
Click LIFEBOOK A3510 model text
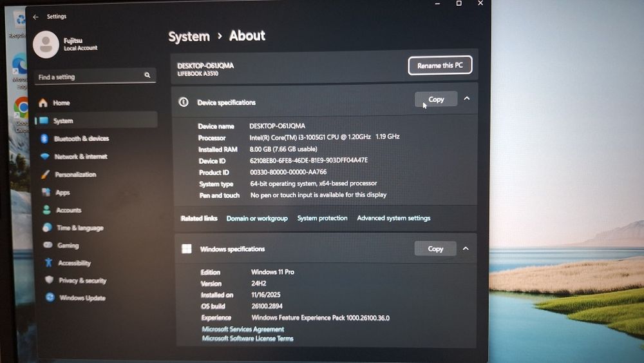(198, 74)
